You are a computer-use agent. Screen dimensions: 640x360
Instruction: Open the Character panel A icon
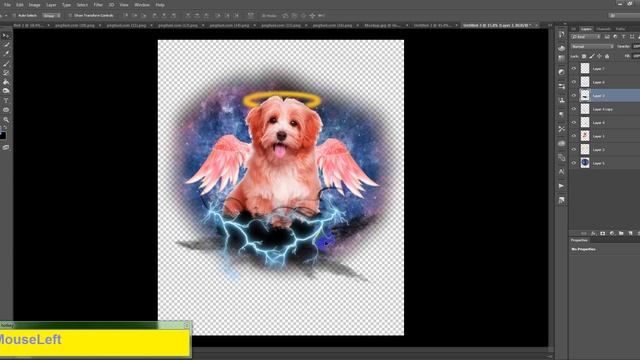562,172
